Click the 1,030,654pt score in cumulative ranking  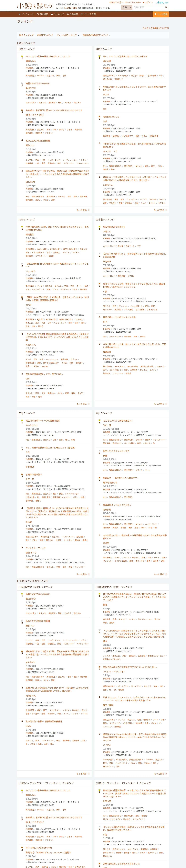click(111, 429)
